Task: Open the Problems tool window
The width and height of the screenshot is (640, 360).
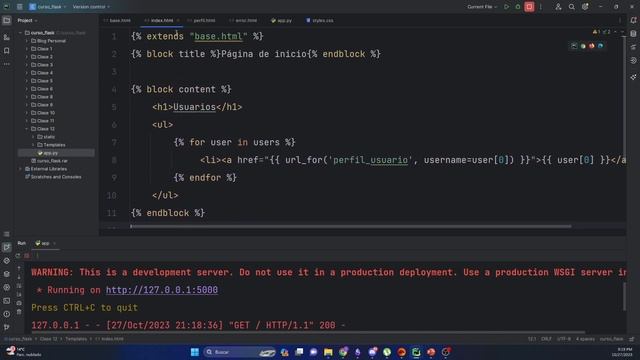Action: tap(7, 314)
